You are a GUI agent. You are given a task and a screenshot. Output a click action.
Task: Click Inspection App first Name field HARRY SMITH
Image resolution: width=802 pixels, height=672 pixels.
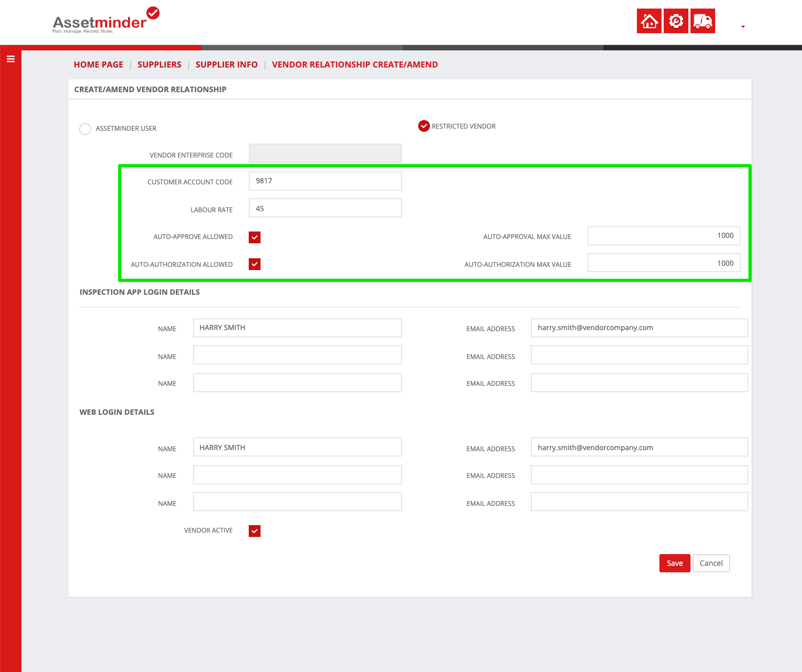click(298, 328)
